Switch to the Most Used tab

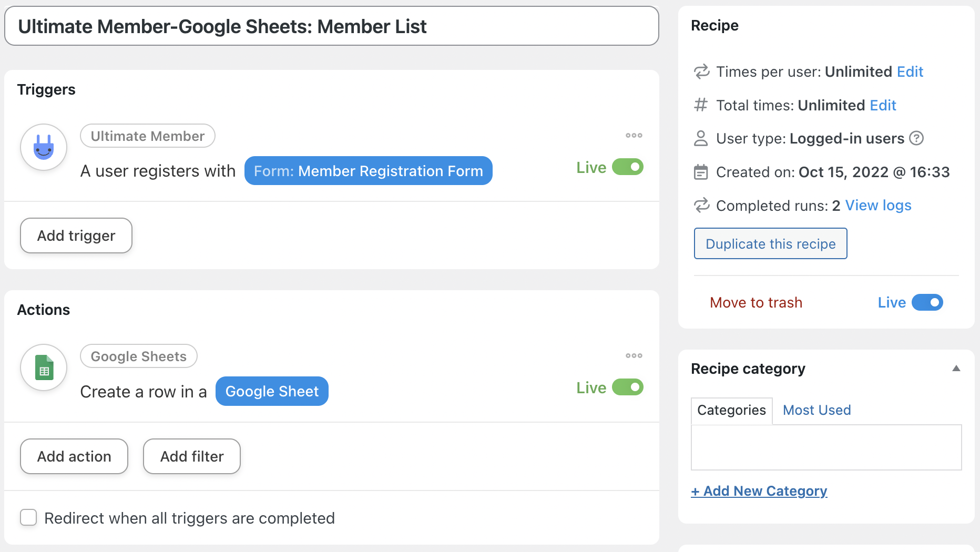816,411
